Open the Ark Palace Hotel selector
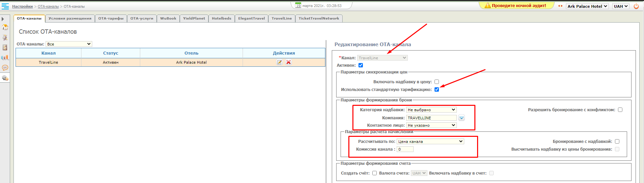This screenshot has width=644, height=183. coord(587,6)
